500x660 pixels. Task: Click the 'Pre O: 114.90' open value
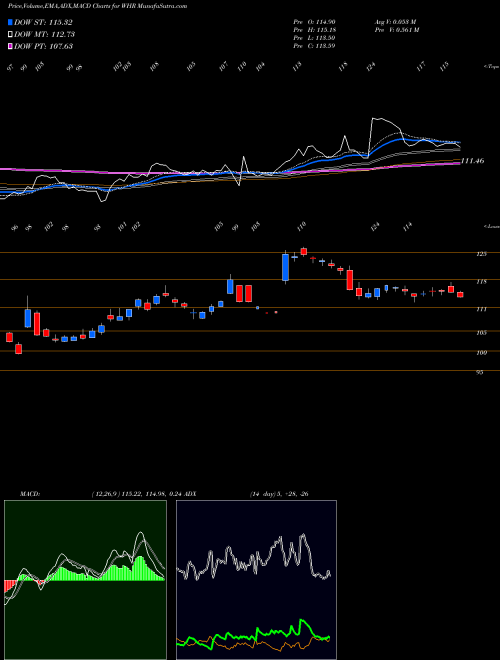click(x=314, y=22)
